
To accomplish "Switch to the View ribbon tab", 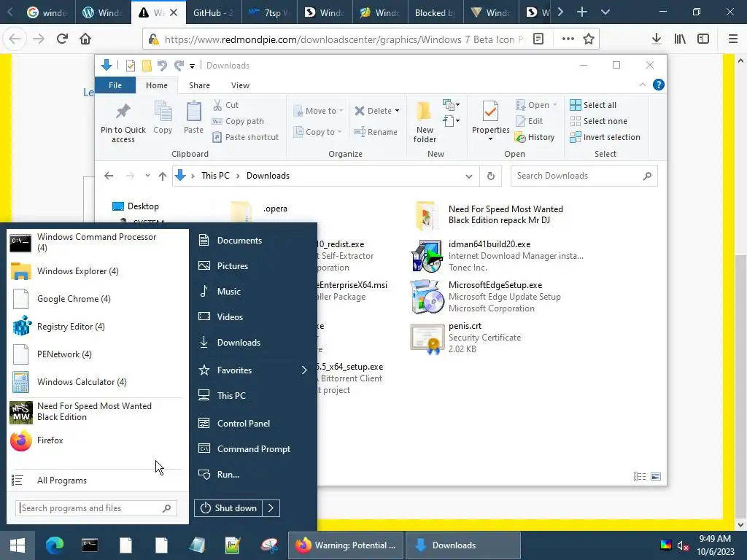I will [x=240, y=85].
